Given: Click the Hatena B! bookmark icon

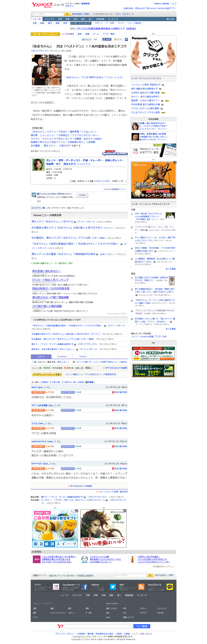Looking at the screenshot, I should 126,39.
